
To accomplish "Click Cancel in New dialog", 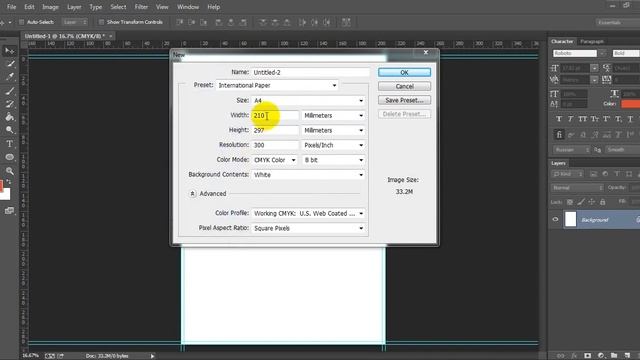I will (x=404, y=87).
